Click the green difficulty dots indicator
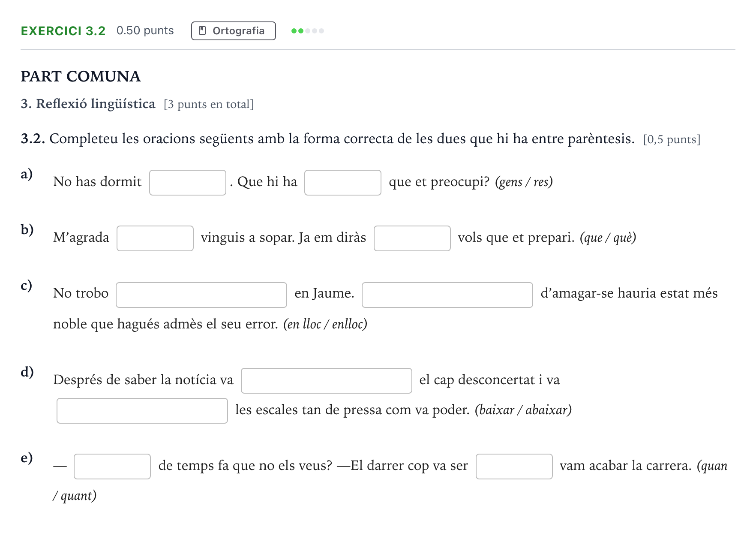 click(x=307, y=31)
